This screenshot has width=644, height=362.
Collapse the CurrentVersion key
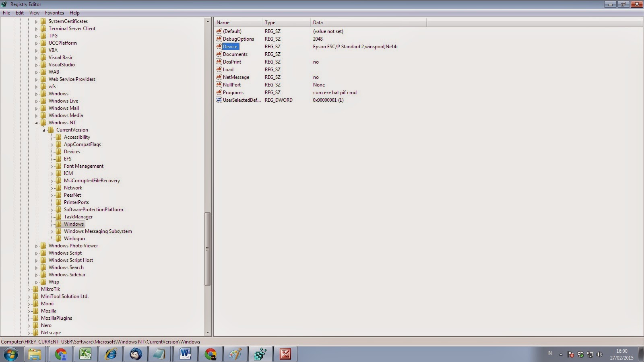44,130
